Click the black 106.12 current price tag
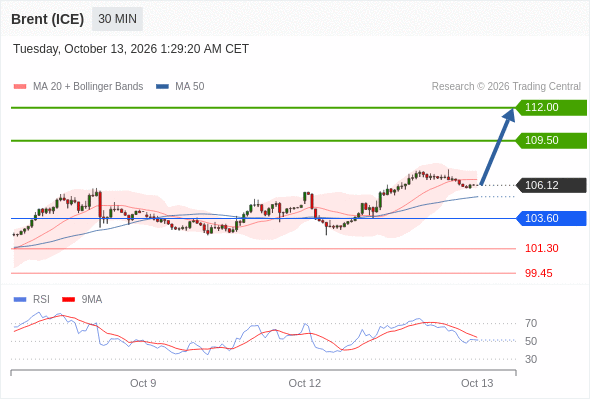The width and height of the screenshot is (590, 400). (551, 185)
